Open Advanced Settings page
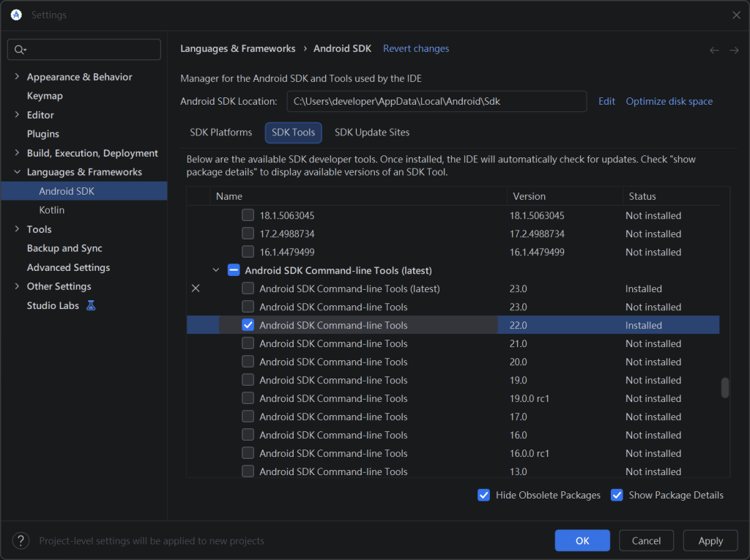This screenshot has width=750, height=560. [68, 267]
